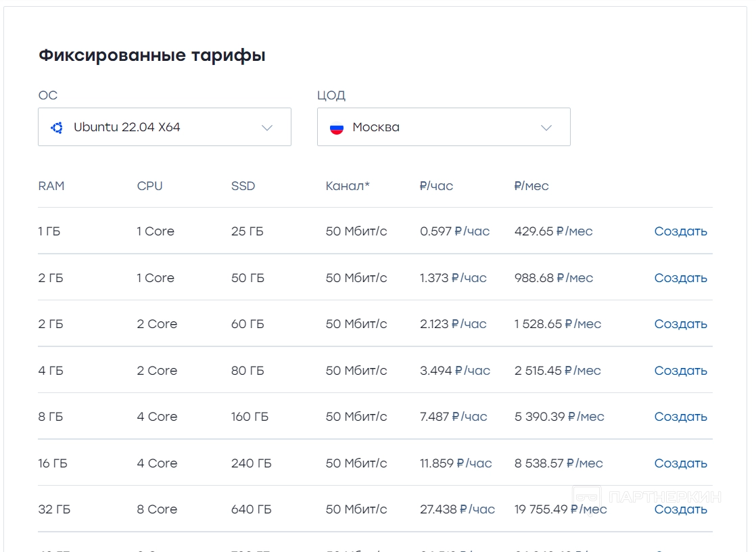Click the ₽/мес column header
Screen dimensions: 756x552
pos(531,186)
